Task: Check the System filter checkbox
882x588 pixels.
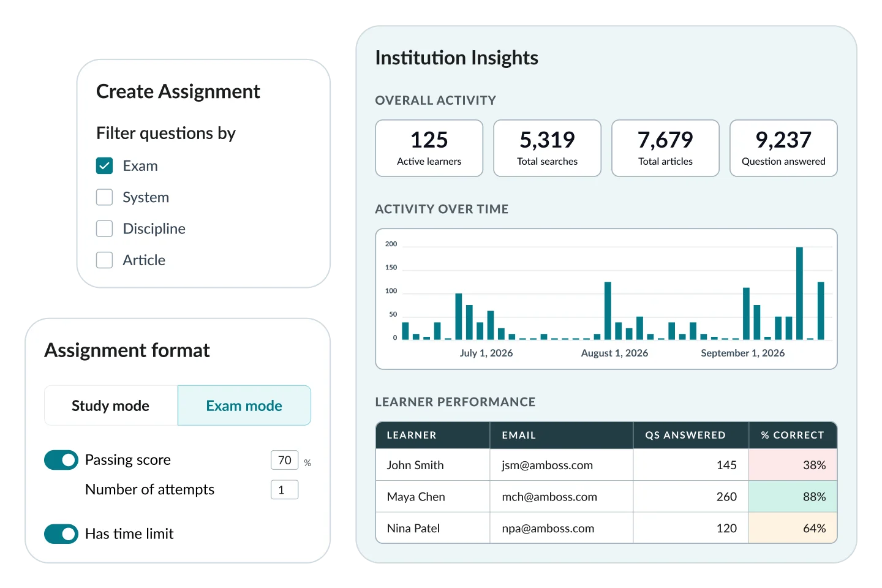Action: [x=104, y=197]
